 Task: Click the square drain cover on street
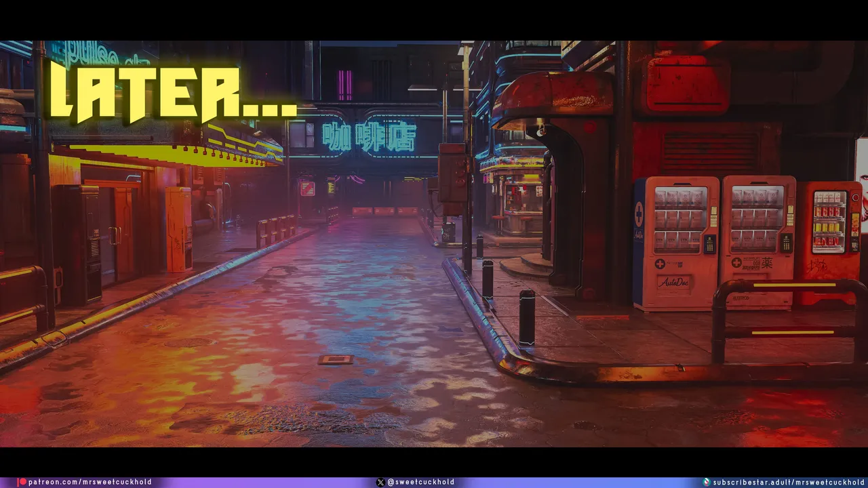(x=336, y=359)
